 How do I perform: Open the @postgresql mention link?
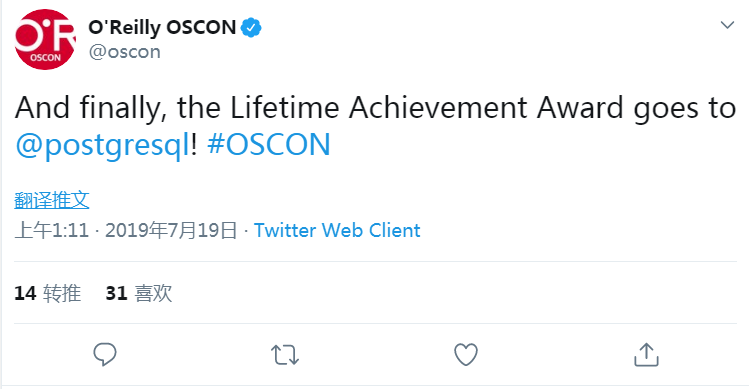(x=103, y=145)
